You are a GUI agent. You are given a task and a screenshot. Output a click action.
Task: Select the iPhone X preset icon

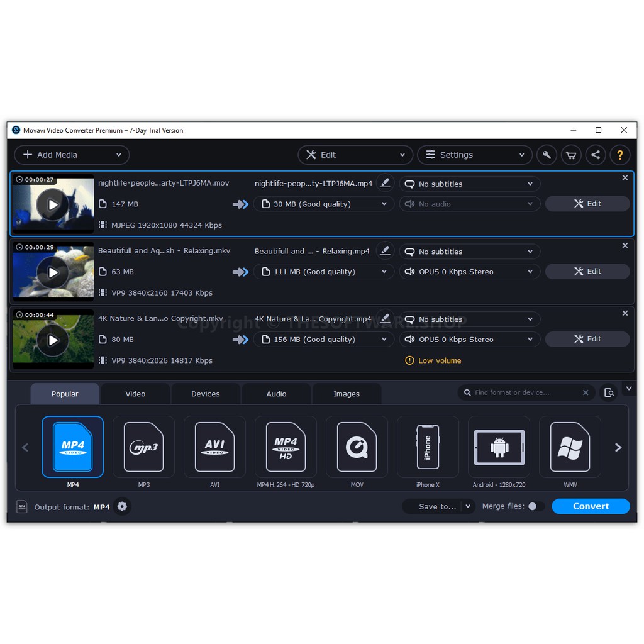coord(428,447)
